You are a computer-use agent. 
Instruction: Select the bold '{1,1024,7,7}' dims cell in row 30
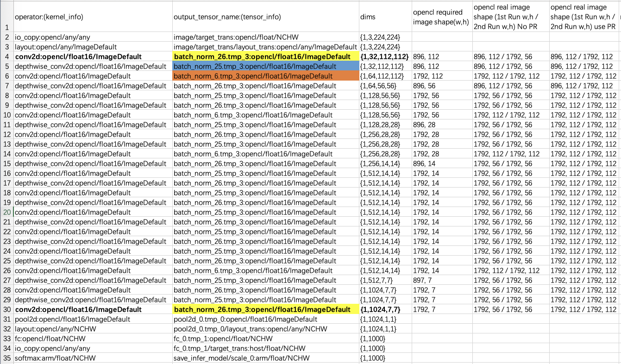(x=385, y=309)
